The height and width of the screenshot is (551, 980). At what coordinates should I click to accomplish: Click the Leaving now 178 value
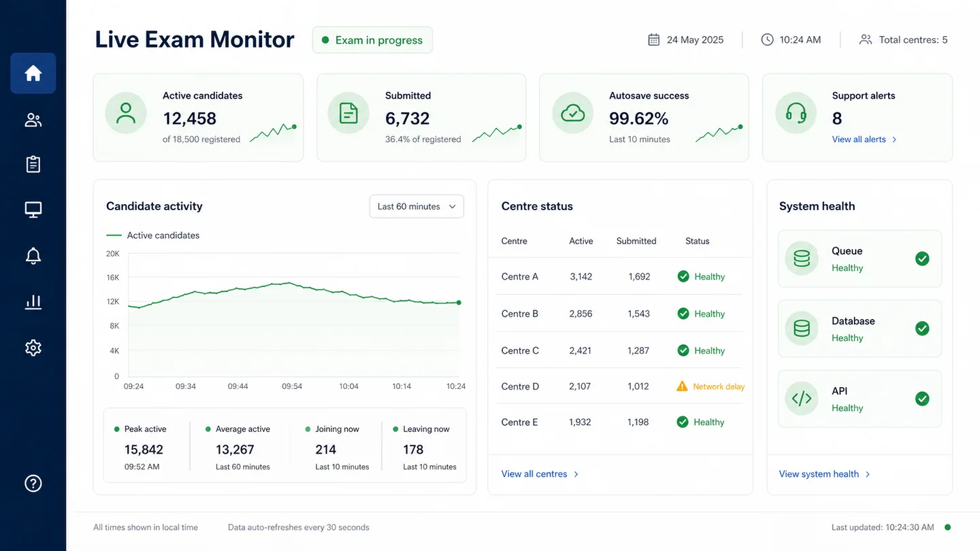(413, 450)
